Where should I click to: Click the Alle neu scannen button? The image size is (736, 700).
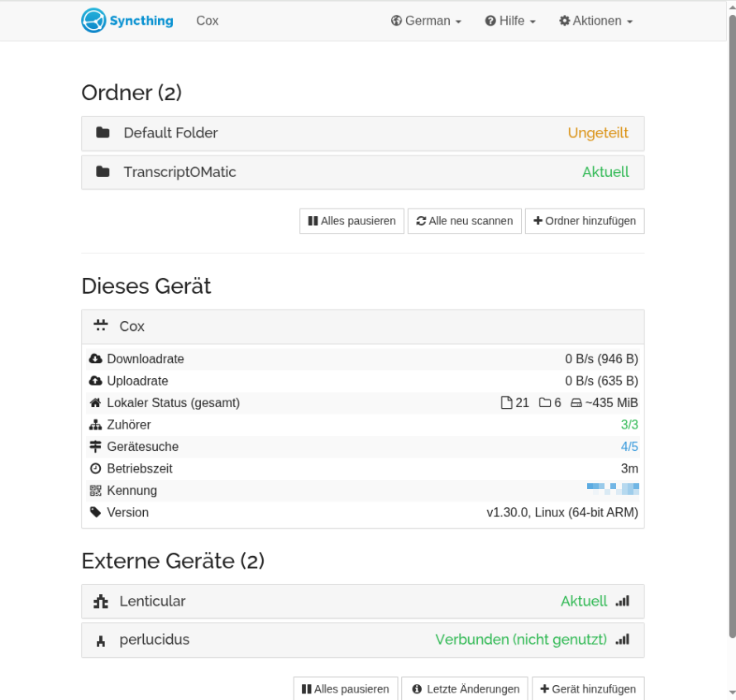[464, 221]
